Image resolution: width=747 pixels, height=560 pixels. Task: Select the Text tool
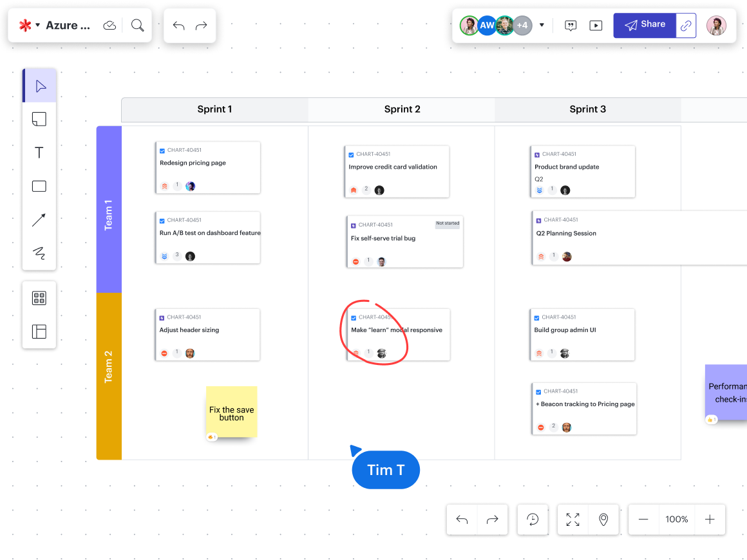coord(39,153)
